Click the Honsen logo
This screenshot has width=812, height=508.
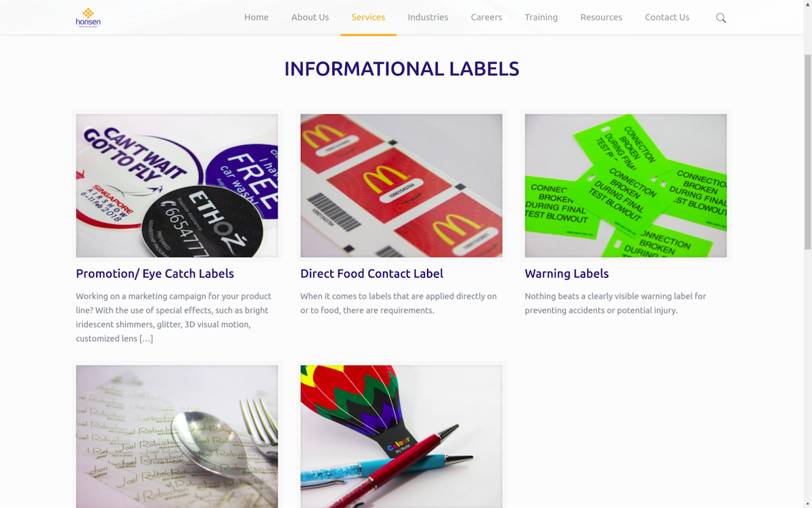pos(88,18)
